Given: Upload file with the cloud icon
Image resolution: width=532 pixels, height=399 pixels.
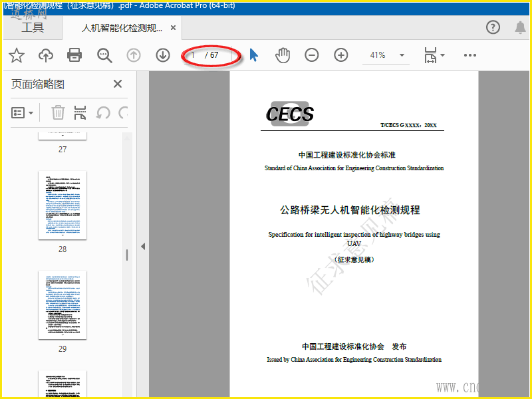Looking at the screenshot, I should pos(46,55).
